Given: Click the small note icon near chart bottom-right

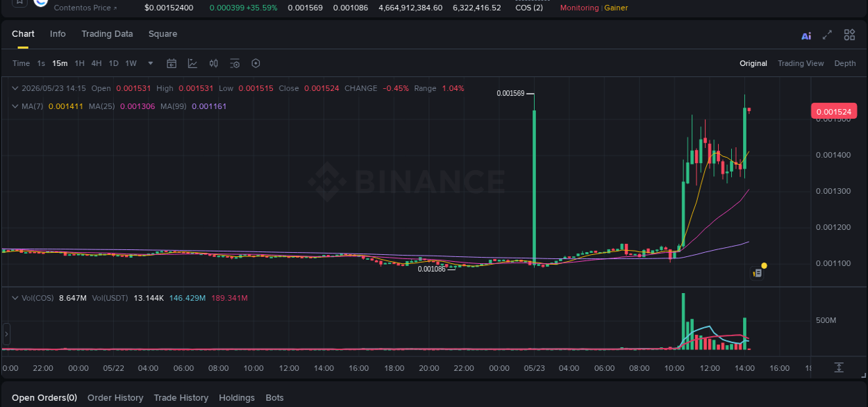Looking at the screenshot, I should (x=758, y=274).
